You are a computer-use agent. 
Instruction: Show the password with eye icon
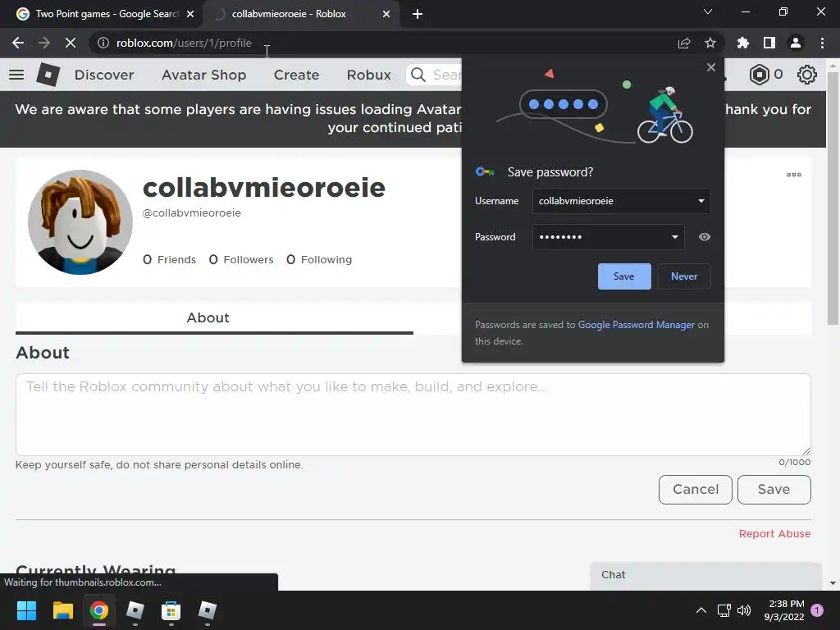click(x=705, y=237)
